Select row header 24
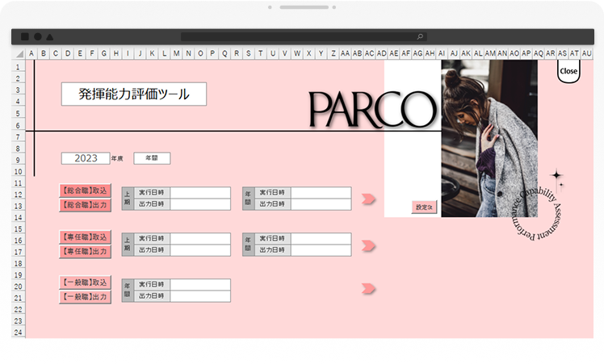The width and height of the screenshot is (604, 364). 18,332
